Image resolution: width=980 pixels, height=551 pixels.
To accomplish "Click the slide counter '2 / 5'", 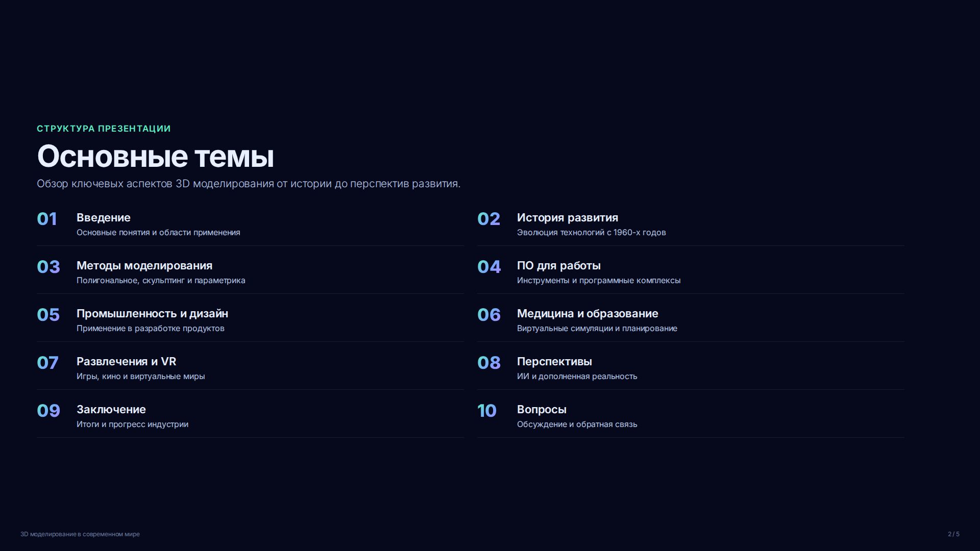I will (953, 534).
